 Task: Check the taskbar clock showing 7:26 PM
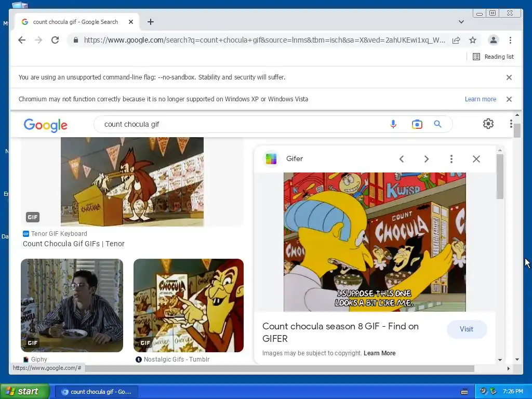point(513,392)
